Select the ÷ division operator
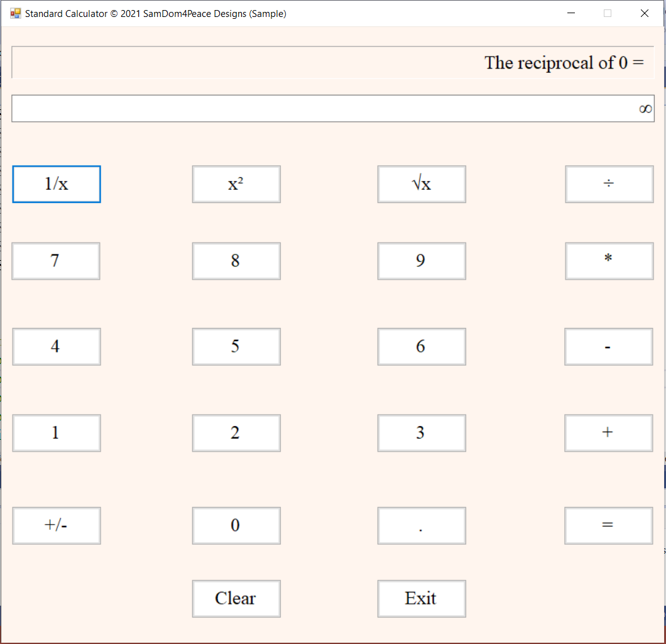The image size is (666, 644). 609,184
